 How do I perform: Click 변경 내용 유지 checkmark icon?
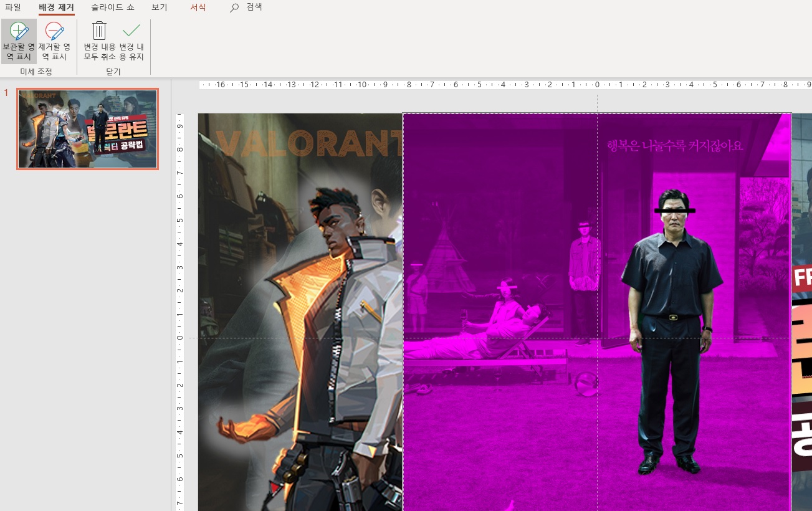(131, 31)
